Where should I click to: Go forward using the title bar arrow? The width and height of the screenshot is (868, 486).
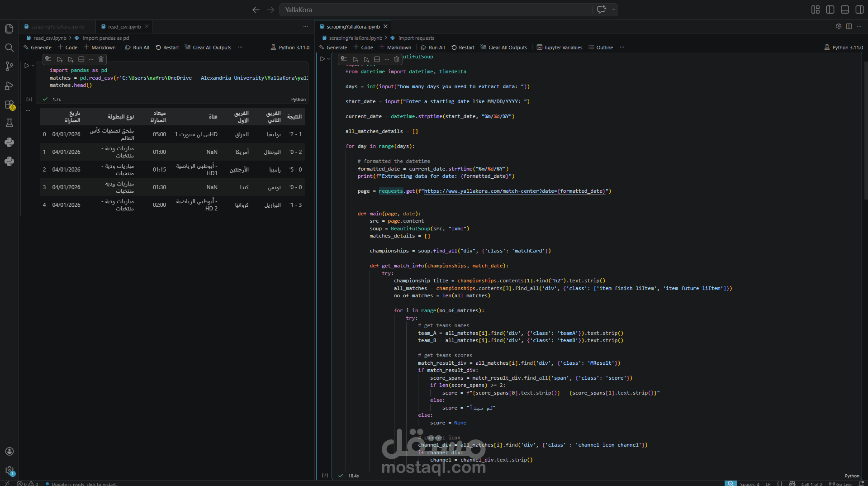tap(270, 10)
